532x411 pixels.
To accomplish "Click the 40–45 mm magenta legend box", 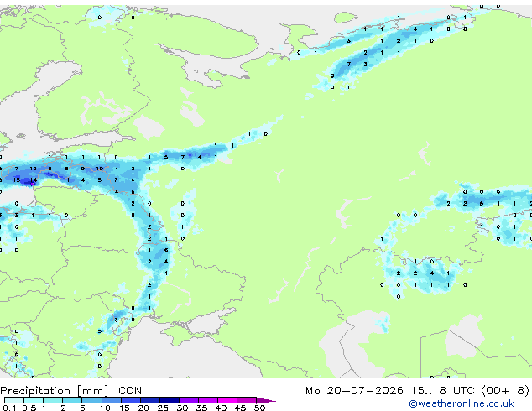I will click(227, 400).
